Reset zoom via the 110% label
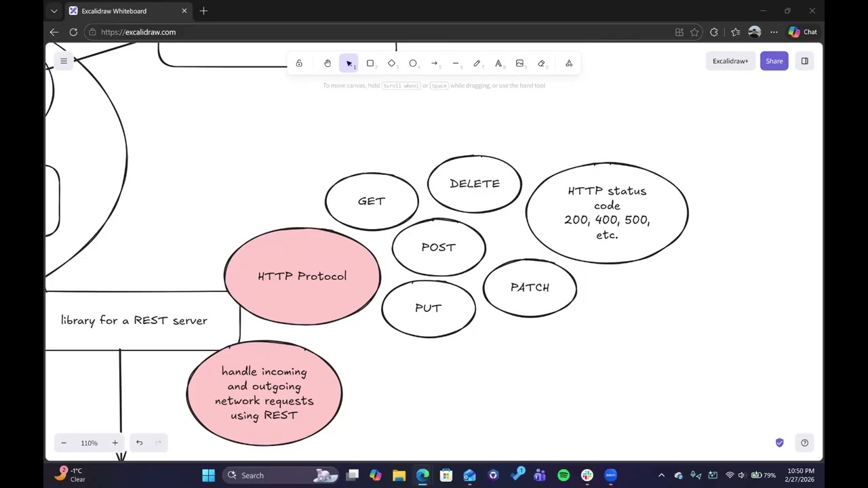 coord(89,443)
